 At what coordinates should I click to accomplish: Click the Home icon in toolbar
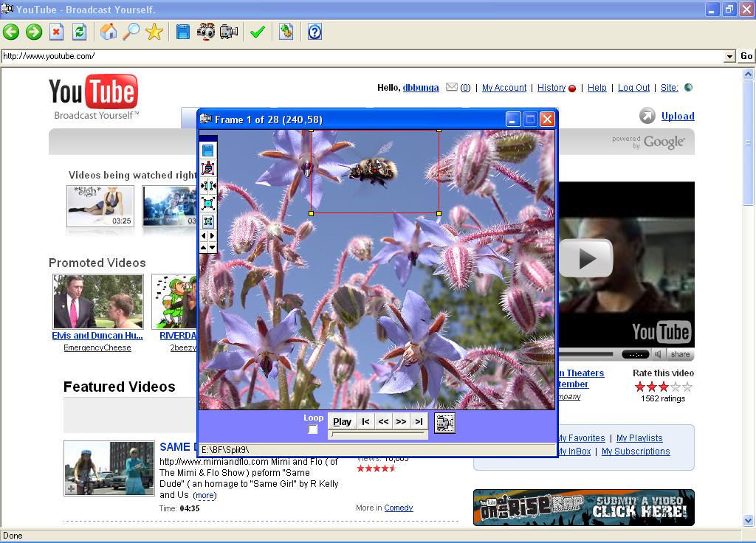point(109,32)
